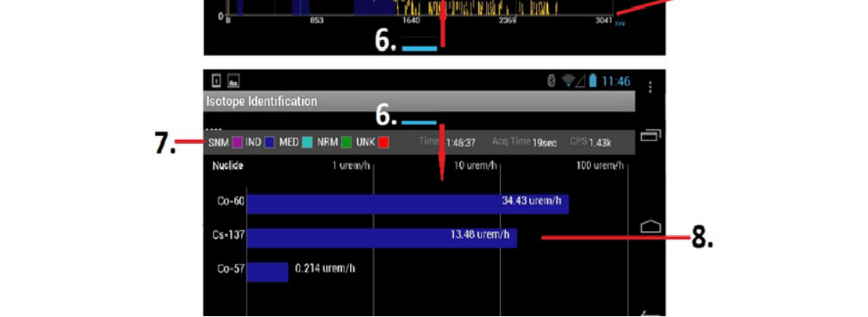Select the Co-57 dose rate bar
The image size is (868, 317).
tap(268, 272)
